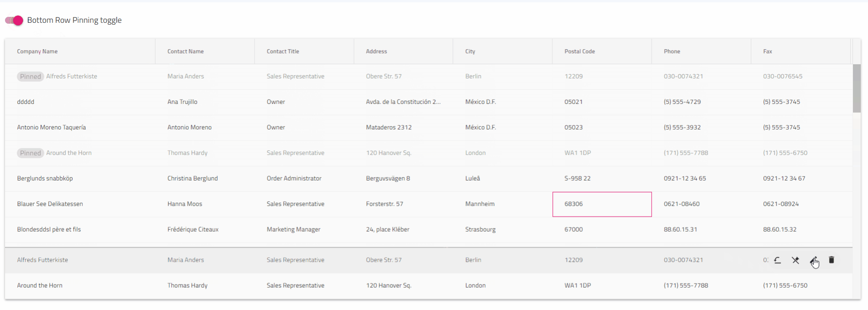This screenshot has width=868, height=310.
Task: Click the Phone column header
Action: [672, 52]
